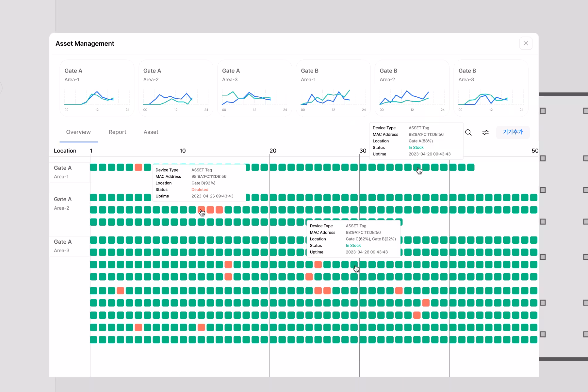
Task: Select the Gate A Area-3 chart card
Action: [254, 88]
